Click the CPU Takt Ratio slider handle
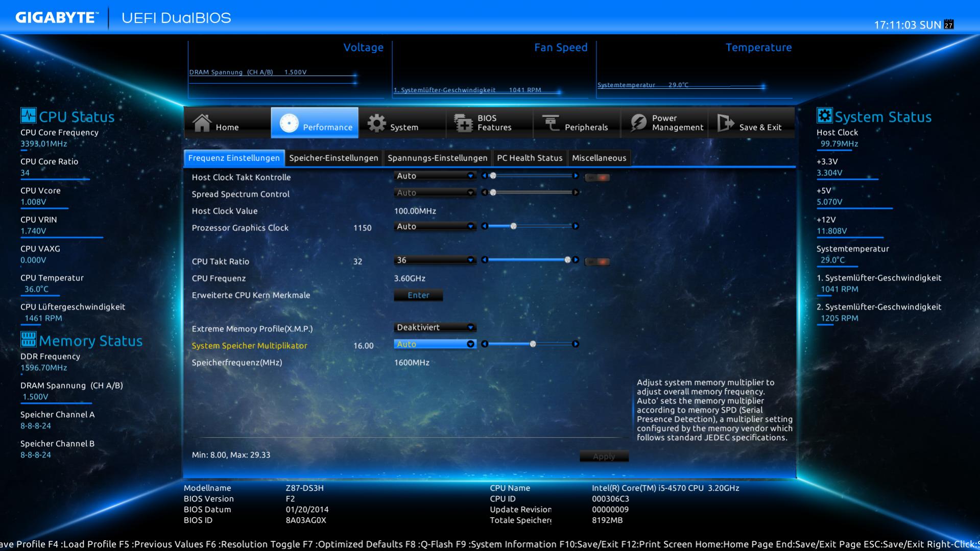This screenshot has height=551, width=980. point(567,260)
